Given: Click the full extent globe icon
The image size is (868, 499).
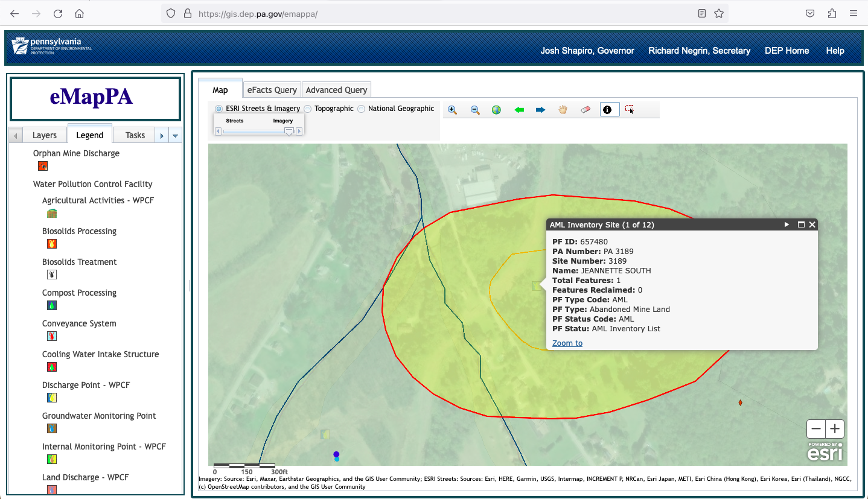Looking at the screenshot, I should (496, 110).
